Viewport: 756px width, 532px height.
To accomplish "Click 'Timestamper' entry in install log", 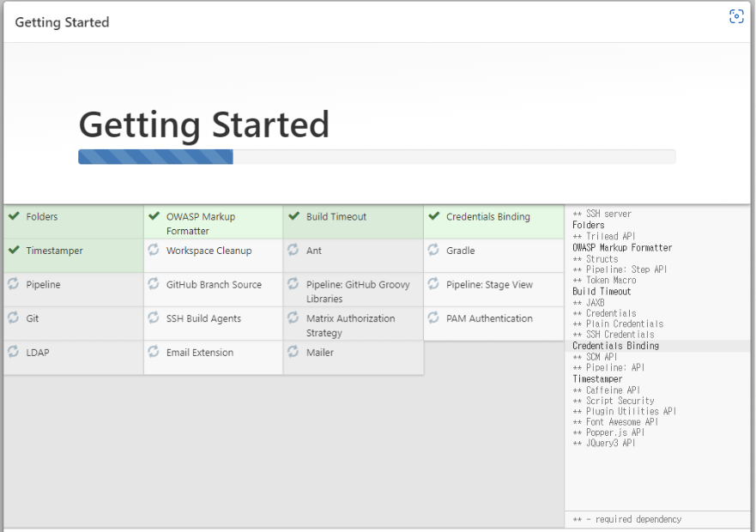I will [597, 379].
